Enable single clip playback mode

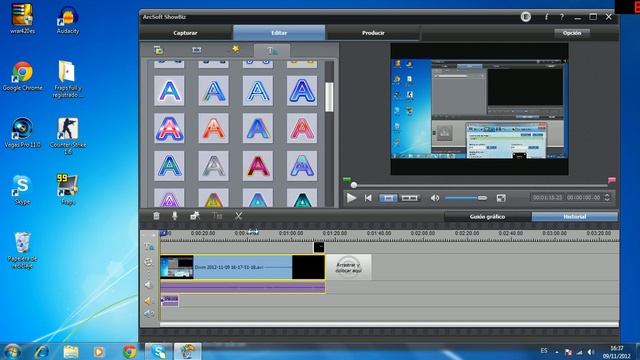tap(388, 198)
